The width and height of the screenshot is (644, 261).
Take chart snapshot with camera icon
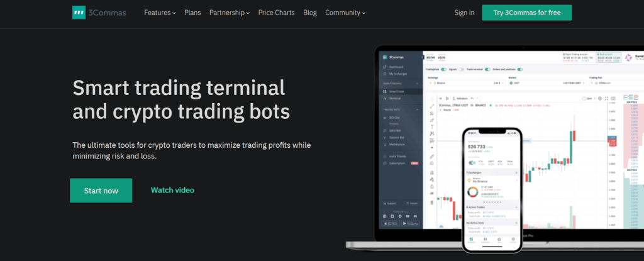pyautogui.click(x=613, y=99)
